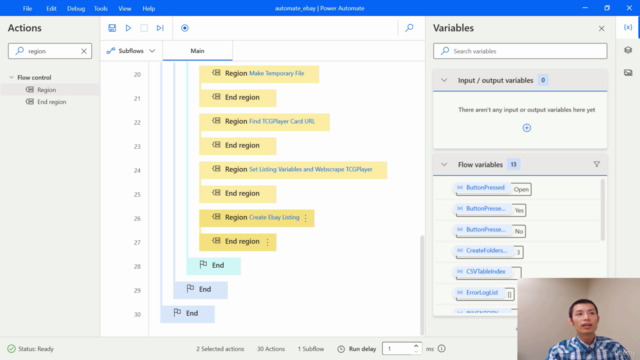
Task: Click the 1 Subflow status text
Action: click(311, 349)
